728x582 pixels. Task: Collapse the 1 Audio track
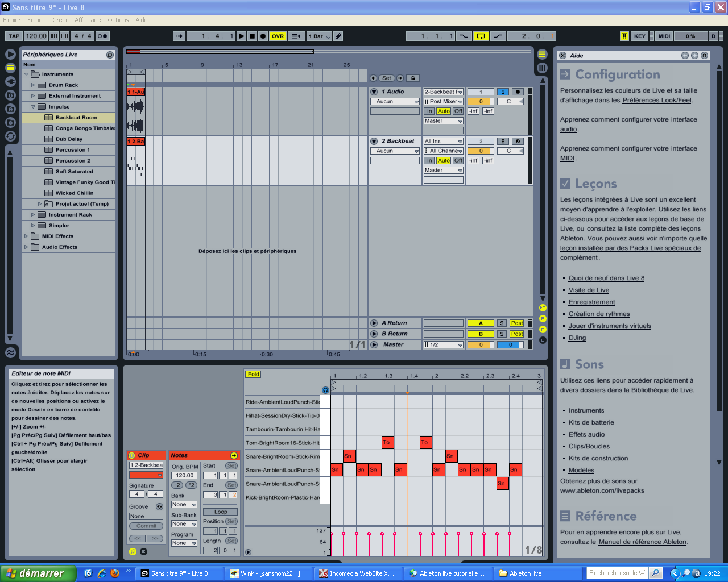pyautogui.click(x=374, y=92)
